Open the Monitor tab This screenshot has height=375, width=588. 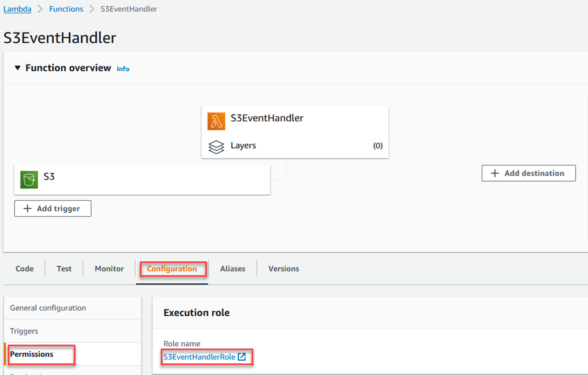click(x=109, y=269)
